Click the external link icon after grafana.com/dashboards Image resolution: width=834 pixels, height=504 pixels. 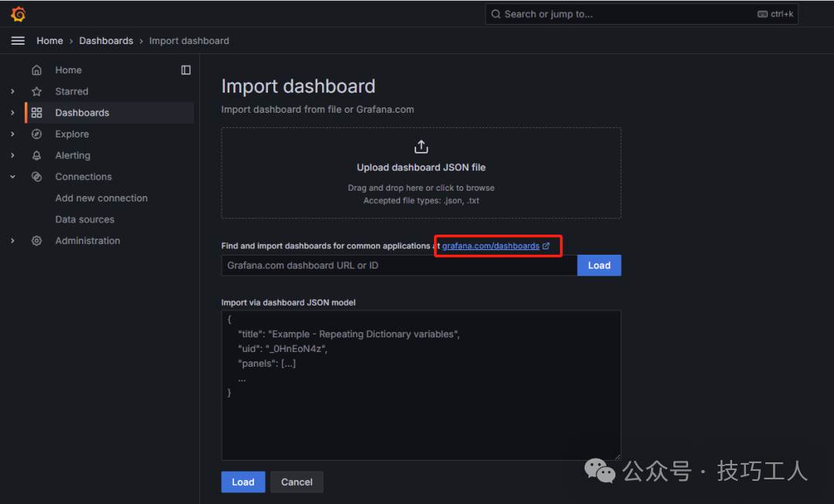[x=546, y=245]
